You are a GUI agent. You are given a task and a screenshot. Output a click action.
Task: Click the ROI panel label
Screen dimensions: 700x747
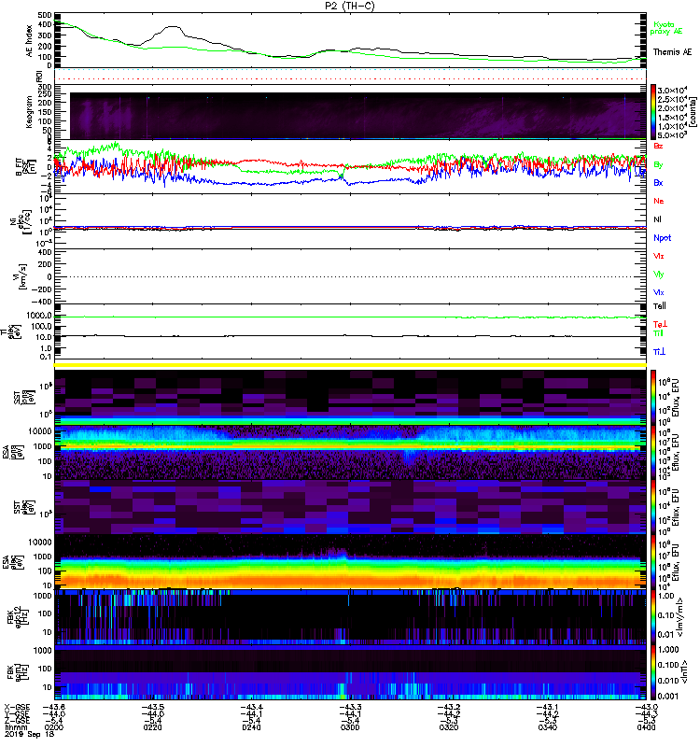(x=39, y=76)
